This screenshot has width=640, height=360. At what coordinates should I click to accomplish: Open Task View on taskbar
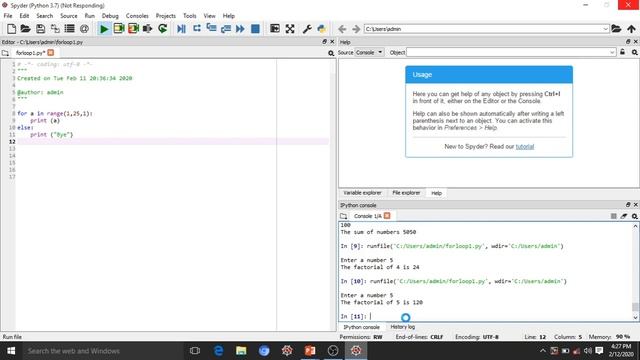(195, 351)
